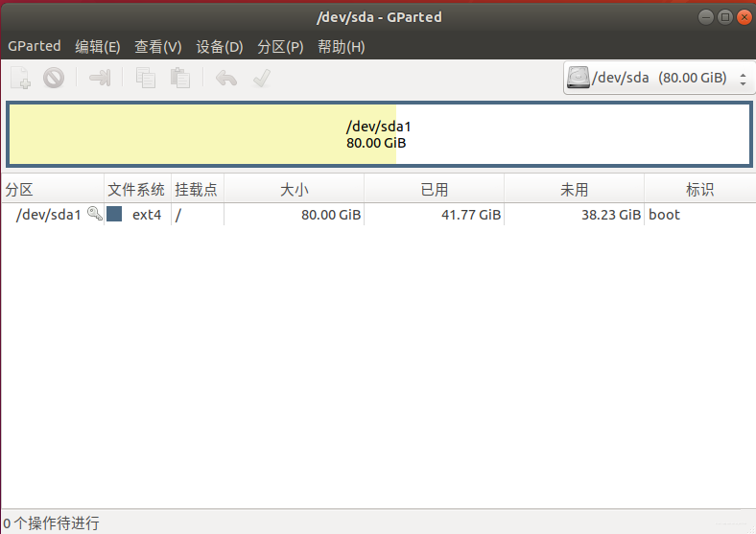Close the GParted window
The width and height of the screenshot is (756, 534).
[744, 18]
